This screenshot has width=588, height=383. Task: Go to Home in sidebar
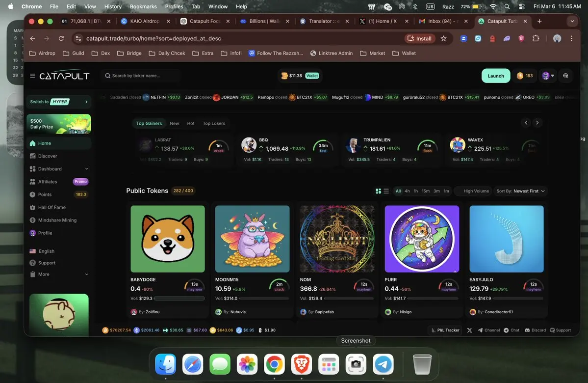(x=59, y=143)
